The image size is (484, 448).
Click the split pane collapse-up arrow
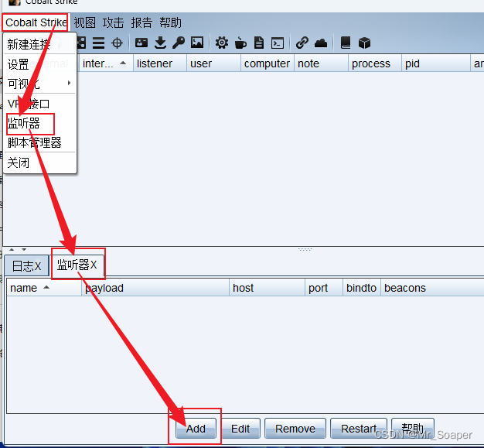pos(12,249)
